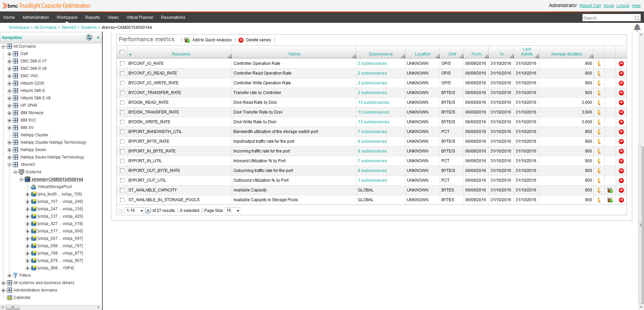Image resolution: width=644 pixels, height=310 pixels.
Task: Expand the Administration domains tree node
Action: pyautogui.click(x=3, y=290)
